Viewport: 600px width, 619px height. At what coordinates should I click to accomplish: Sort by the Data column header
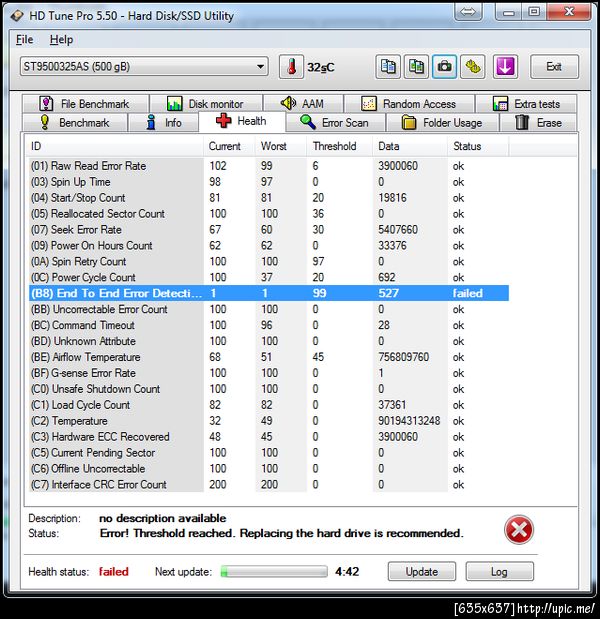click(410, 146)
